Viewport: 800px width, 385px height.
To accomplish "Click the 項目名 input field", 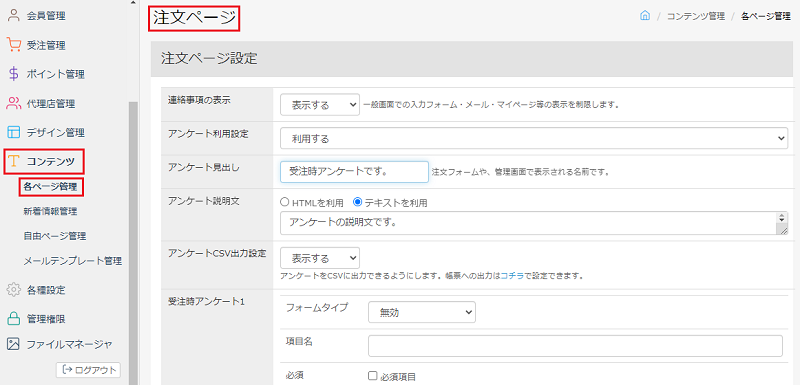I will (x=575, y=346).
